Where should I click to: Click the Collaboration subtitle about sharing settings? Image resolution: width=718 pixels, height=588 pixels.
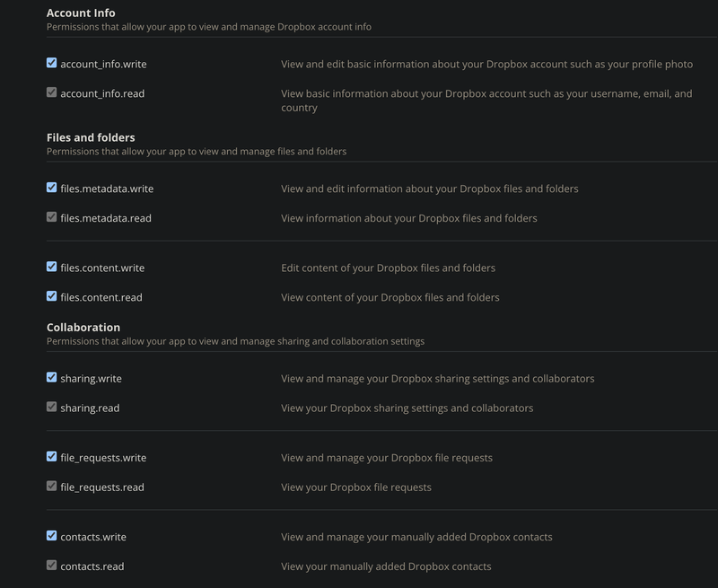(235, 341)
